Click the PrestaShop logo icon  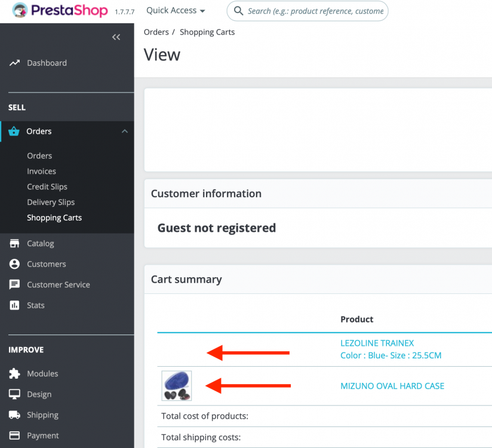tap(20, 11)
